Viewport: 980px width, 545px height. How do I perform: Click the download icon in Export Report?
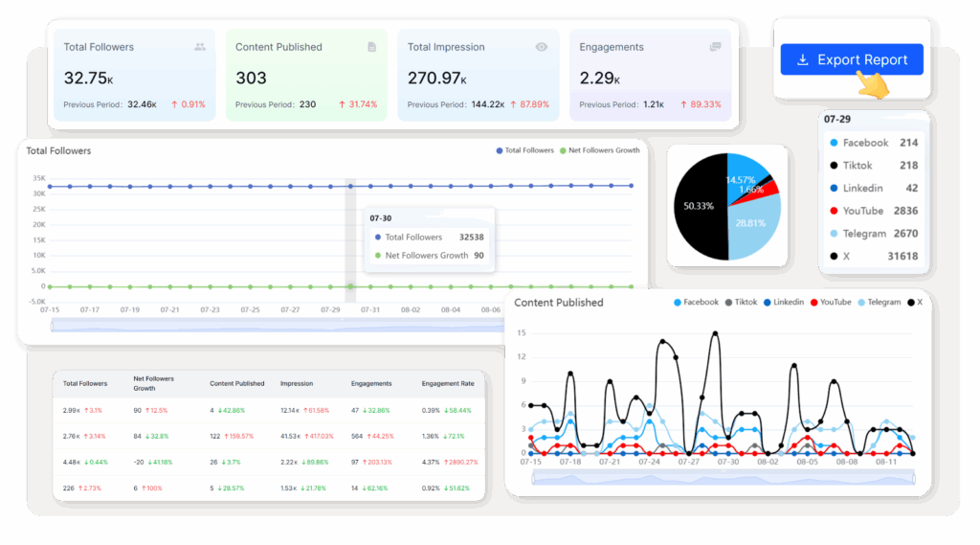[800, 59]
